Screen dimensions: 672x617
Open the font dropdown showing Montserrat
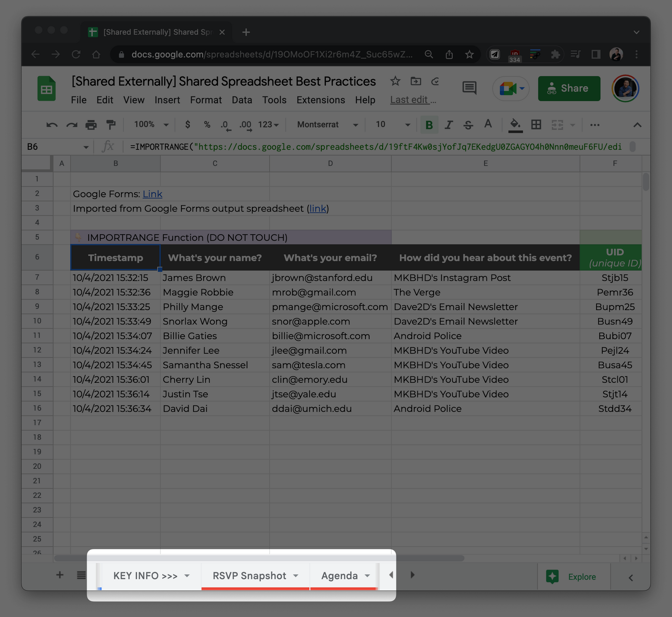325,125
